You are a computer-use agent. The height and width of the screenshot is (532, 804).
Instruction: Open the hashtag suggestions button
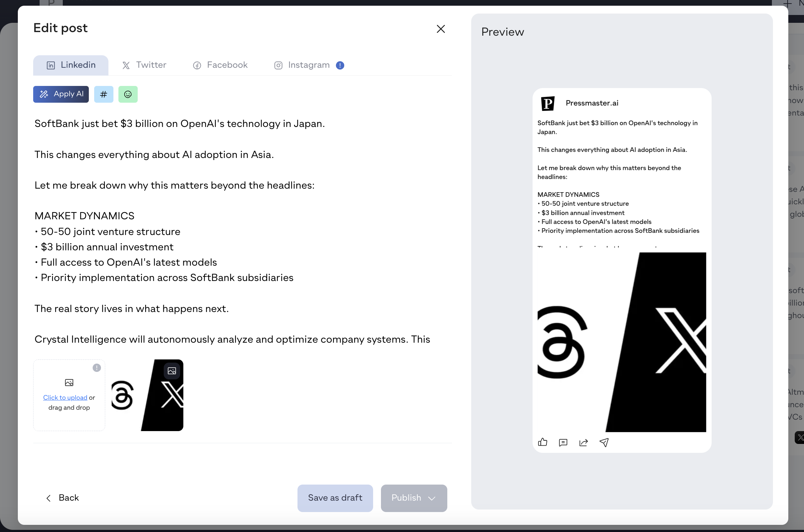coord(104,94)
